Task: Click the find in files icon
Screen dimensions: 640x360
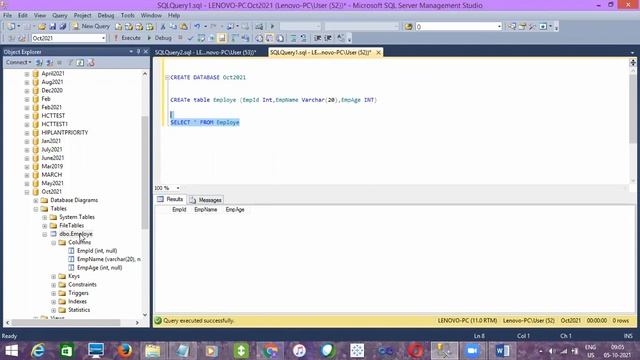Action: click(408, 27)
